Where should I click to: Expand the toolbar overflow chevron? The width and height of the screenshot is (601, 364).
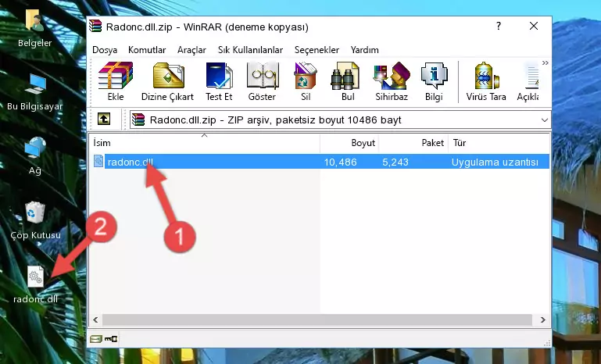pyautogui.click(x=545, y=62)
